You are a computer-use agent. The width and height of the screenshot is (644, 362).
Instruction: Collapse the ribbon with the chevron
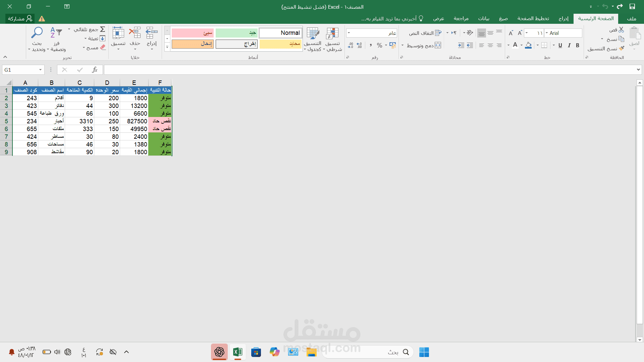click(x=5, y=57)
